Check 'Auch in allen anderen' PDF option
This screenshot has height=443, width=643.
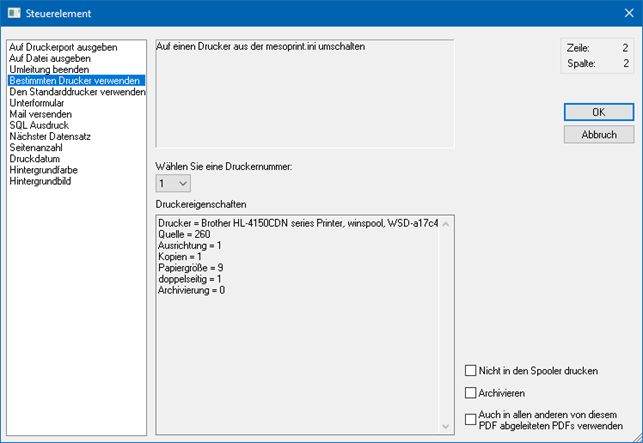point(472,418)
